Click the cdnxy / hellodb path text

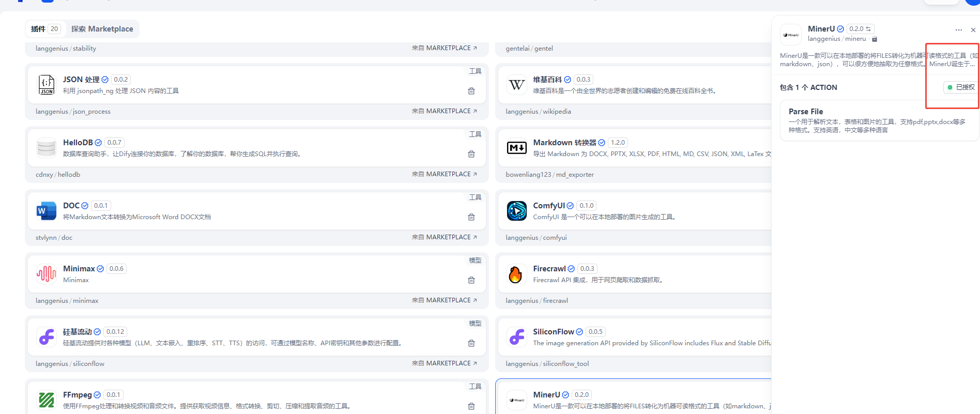[58, 175]
